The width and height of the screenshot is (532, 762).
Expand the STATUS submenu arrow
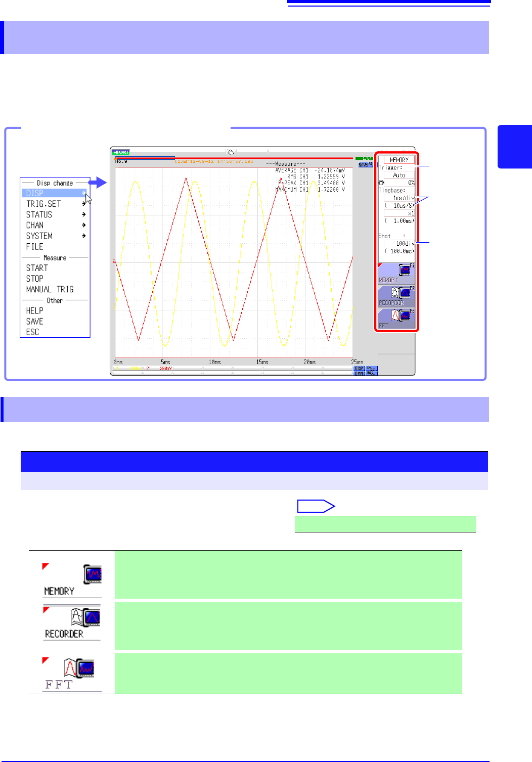pos(84,214)
